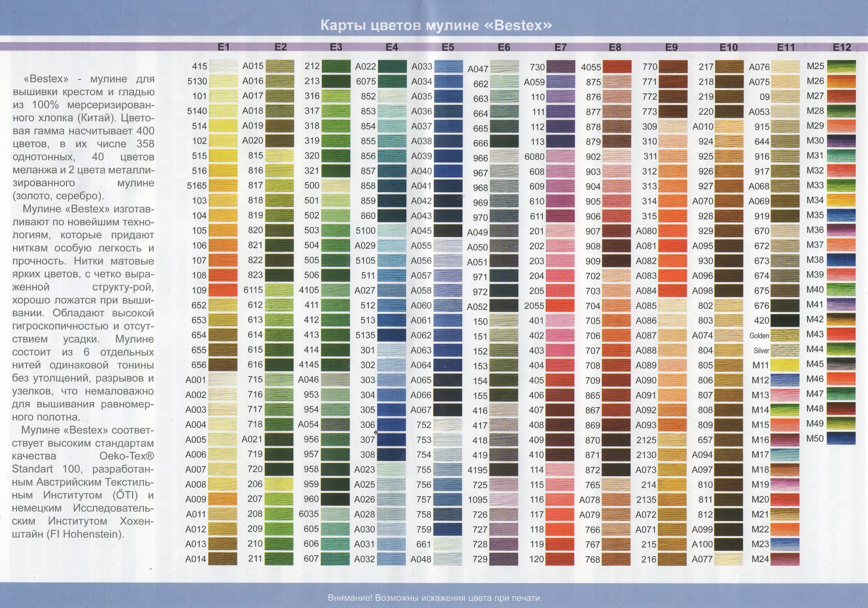The height and width of the screenshot is (608, 868).
Task: Click the melange swatch labeled M11
Action: 785,365
